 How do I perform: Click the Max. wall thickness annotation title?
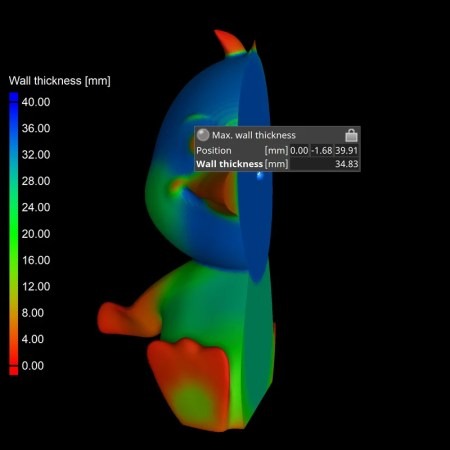pos(254,135)
